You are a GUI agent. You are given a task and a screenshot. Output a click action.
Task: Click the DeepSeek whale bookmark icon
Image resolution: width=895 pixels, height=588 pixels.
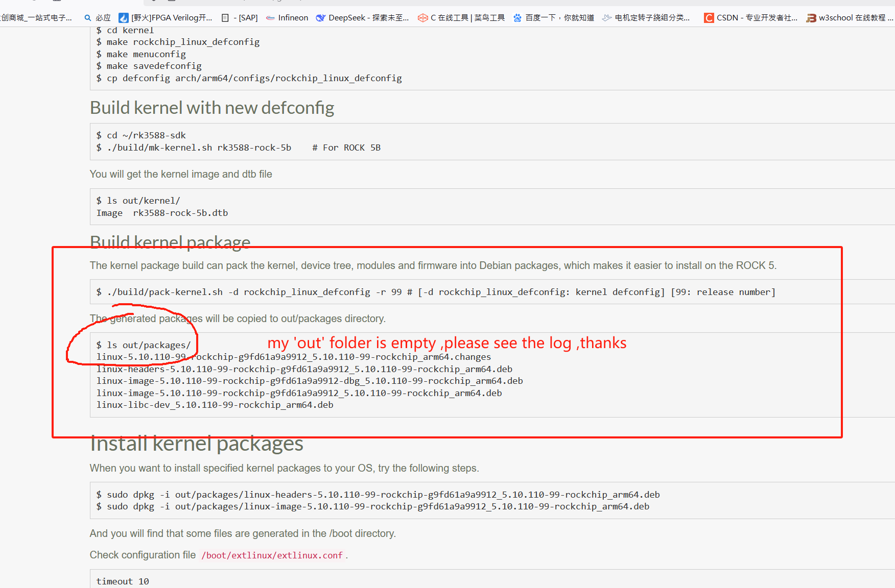[x=320, y=18]
